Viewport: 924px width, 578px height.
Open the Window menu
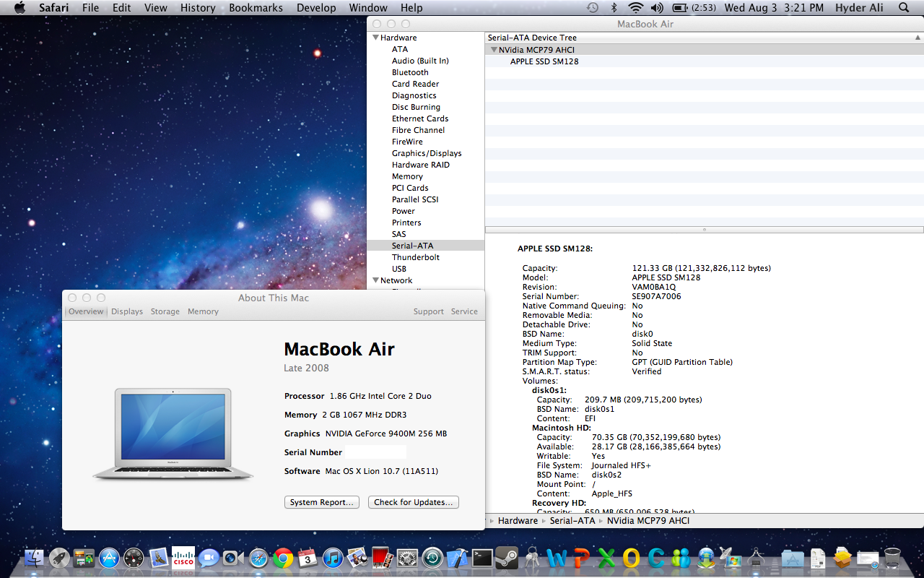368,7
